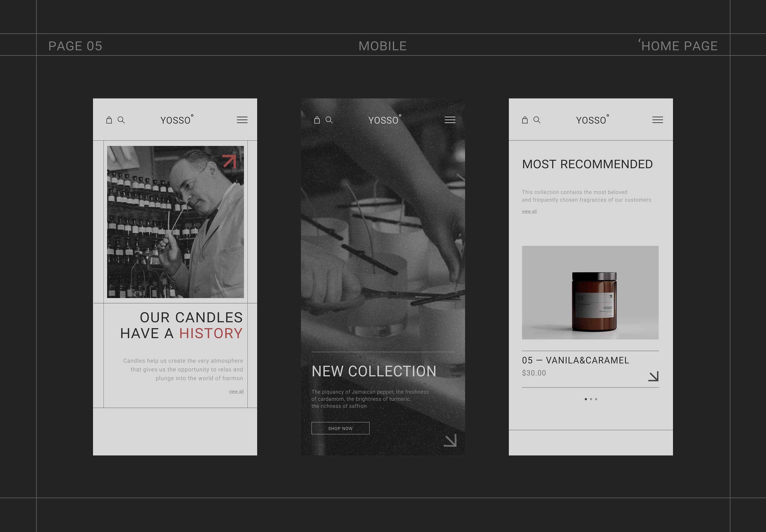Open shopping bag on left screen
The image size is (766, 532).
tap(109, 120)
